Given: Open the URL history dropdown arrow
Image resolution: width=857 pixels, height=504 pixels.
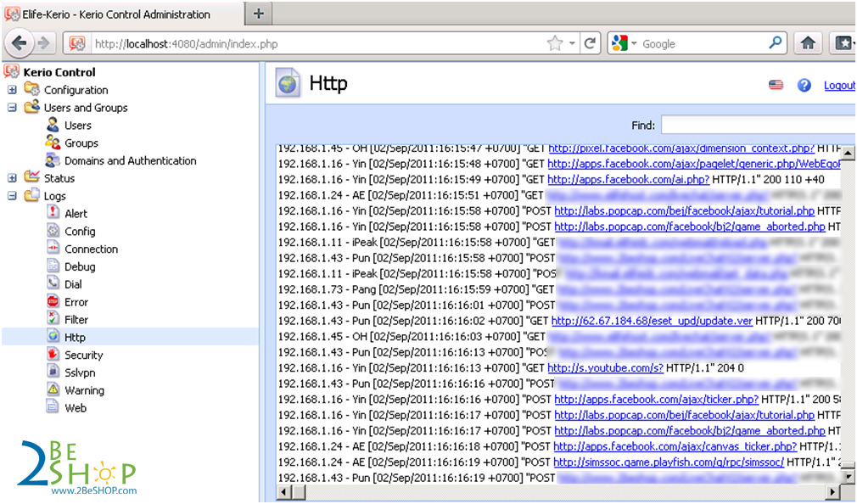Looking at the screenshot, I should (x=572, y=44).
